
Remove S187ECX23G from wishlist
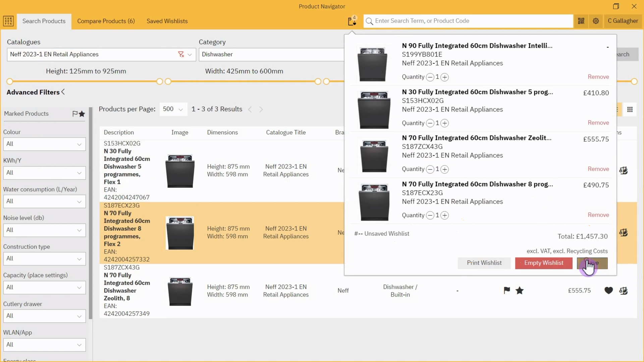pyautogui.click(x=598, y=215)
